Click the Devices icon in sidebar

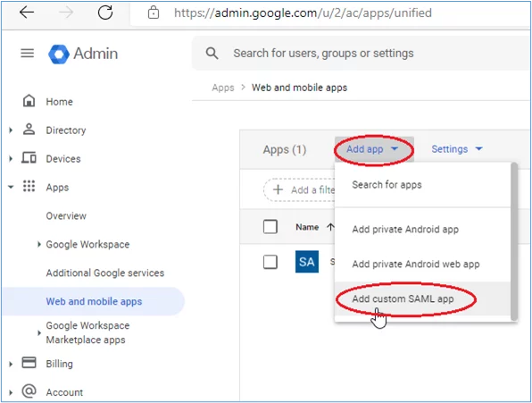[29, 158]
